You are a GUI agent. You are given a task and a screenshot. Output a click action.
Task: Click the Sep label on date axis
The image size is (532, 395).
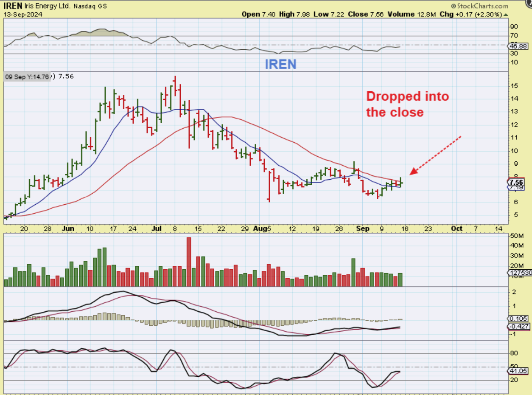[x=363, y=229]
